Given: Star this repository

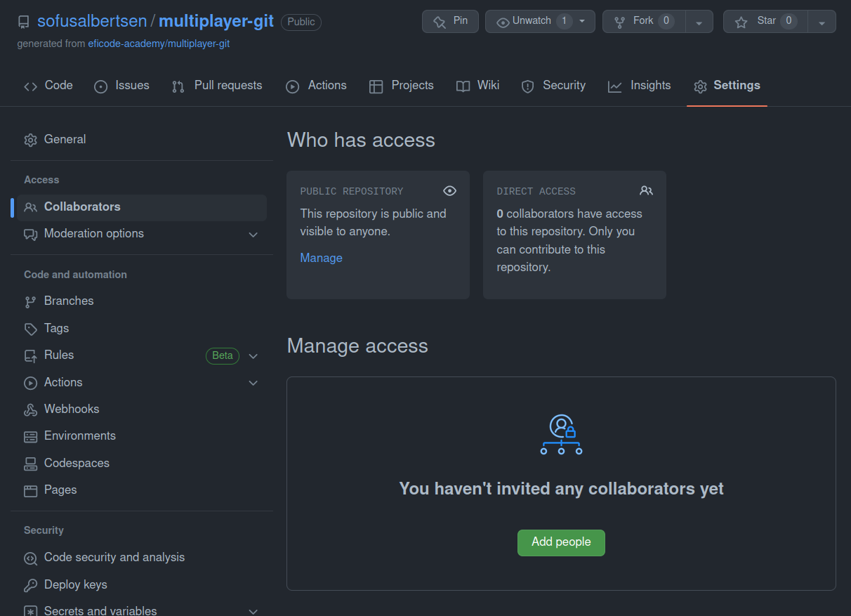Looking at the screenshot, I should click(x=765, y=22).
